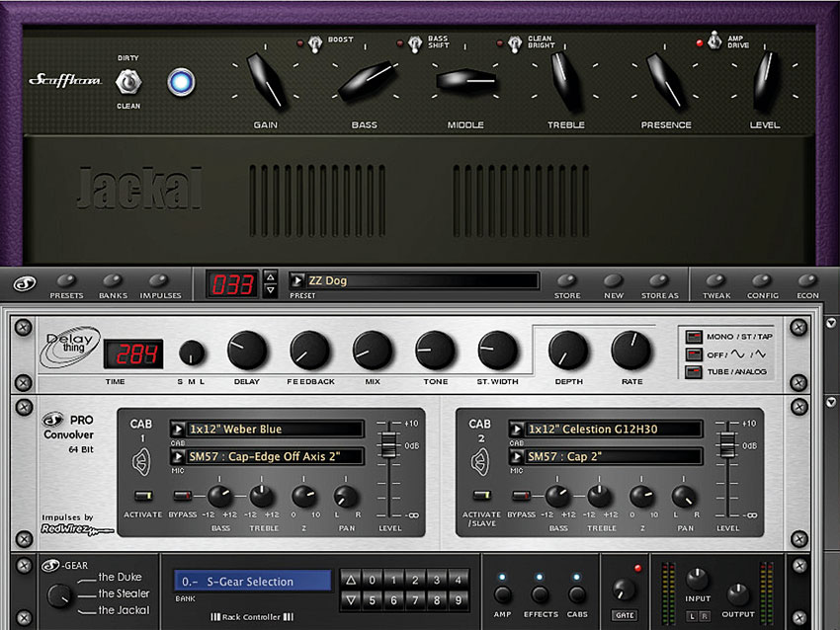
Task: Click the delay Mix knob
Action: [x=373, y=351]
